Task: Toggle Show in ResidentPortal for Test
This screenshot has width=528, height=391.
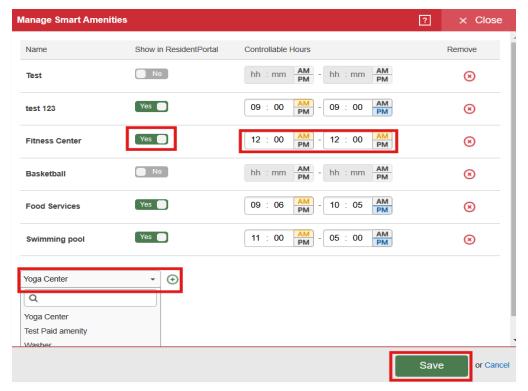Action: coord(152,74)
